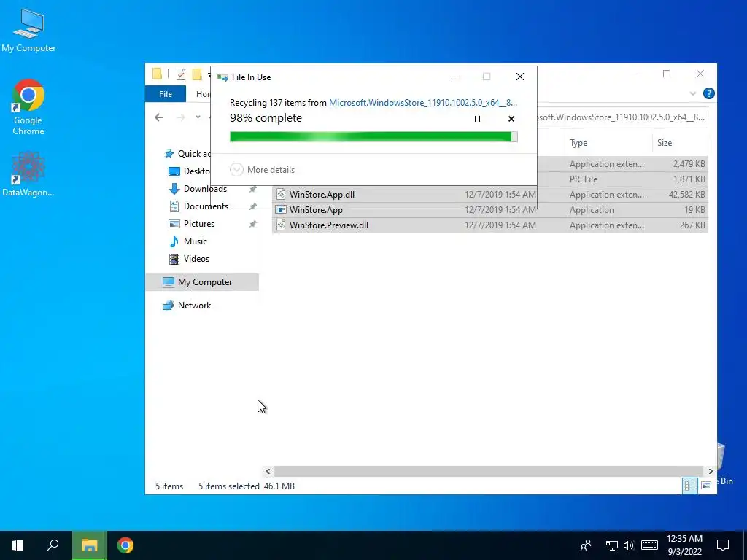Open Videos in navigation pane

189,259
